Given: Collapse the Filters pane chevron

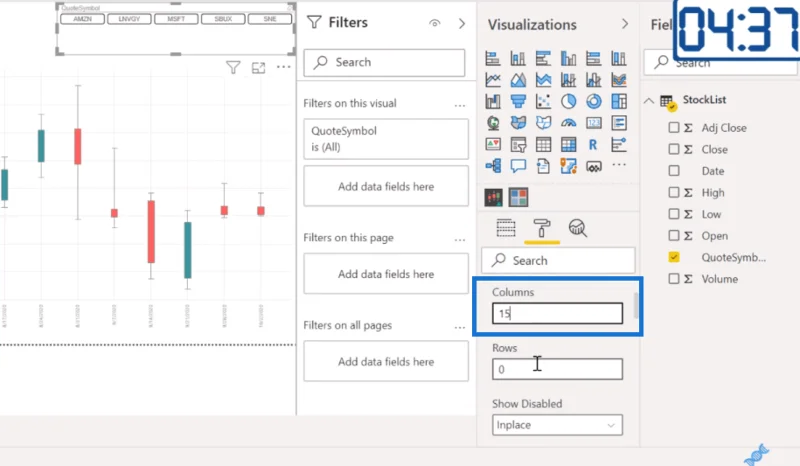Looking at the screenshot, I should (462, 23).
